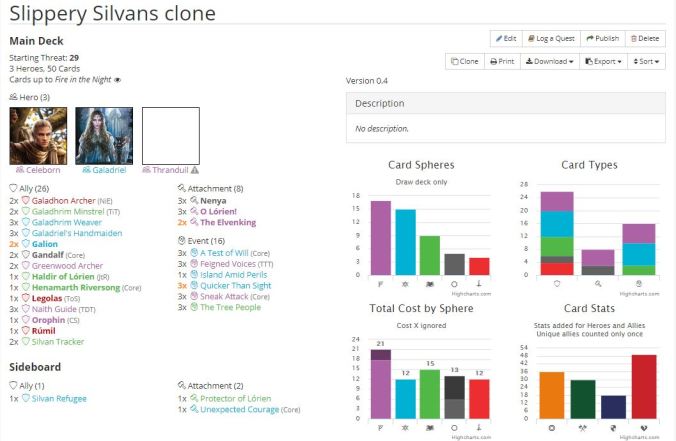The image size is (676, 441).
Task: Click the Log a Quest button
Action: coord(550,38)
